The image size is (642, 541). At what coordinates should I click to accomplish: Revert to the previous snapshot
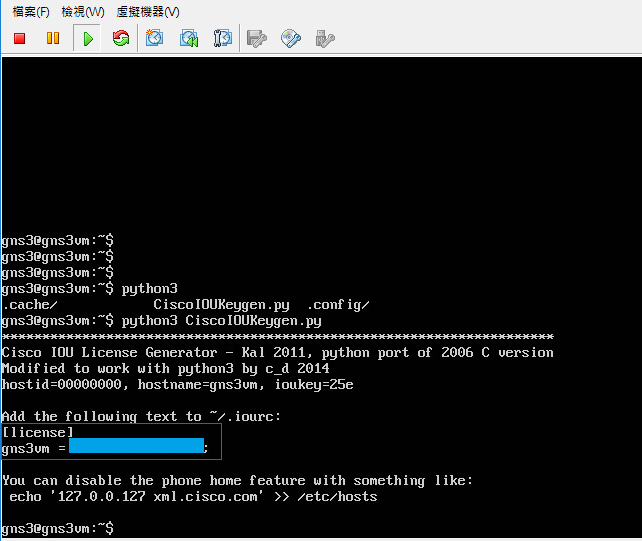click(x=189, y=38)
